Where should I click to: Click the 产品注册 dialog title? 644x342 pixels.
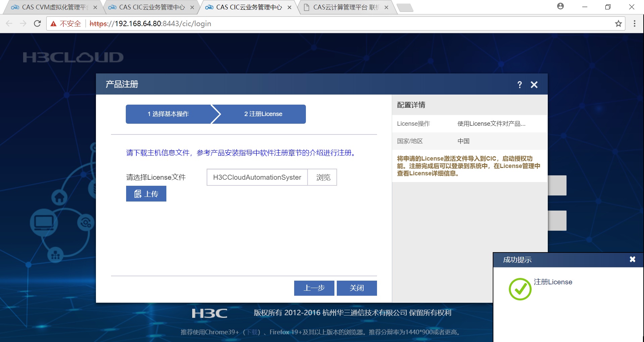coord(122,84)
